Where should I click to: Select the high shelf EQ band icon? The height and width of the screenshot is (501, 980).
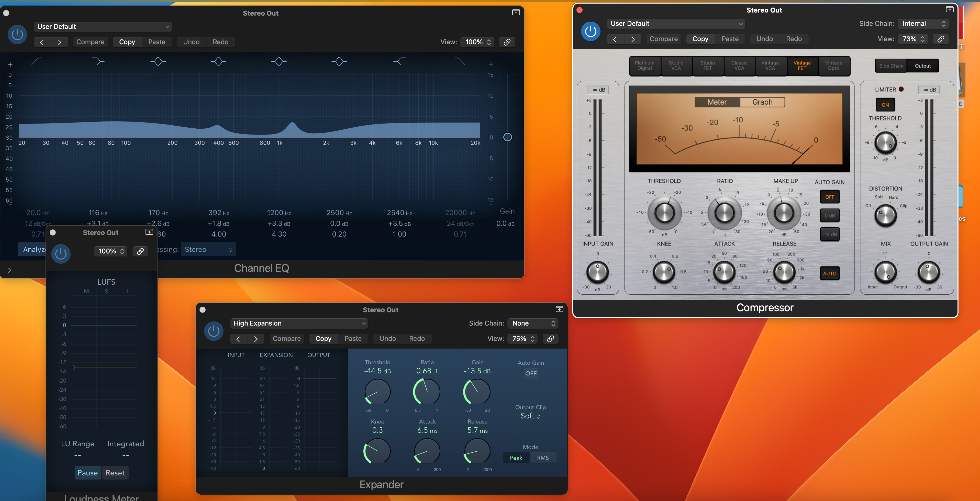point(400,61)
